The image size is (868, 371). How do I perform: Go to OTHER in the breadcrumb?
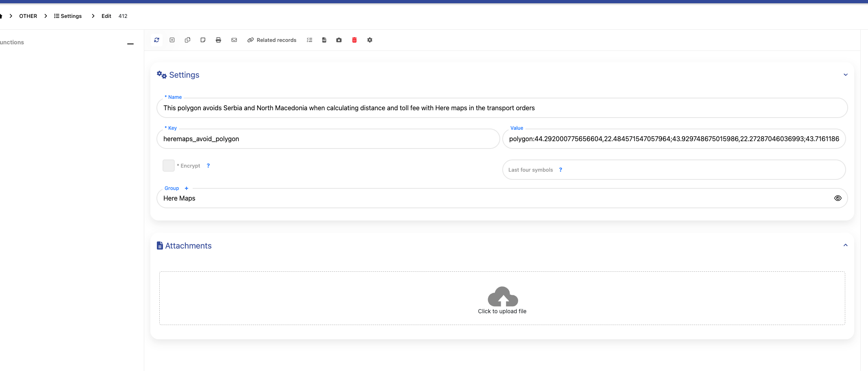[28, 16]
